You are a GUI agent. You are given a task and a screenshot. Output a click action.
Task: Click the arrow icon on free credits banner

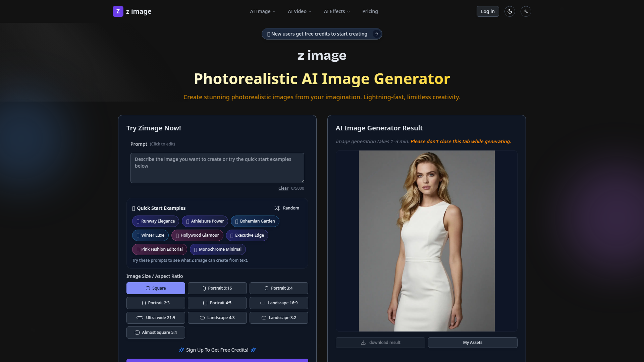pyautogui.click(x=377, y=34)
